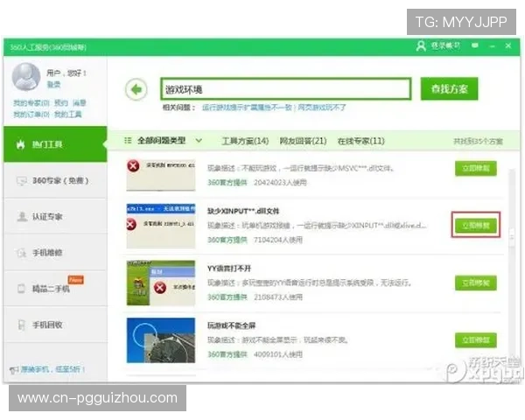Open the feedback message icon in title bar
The width and height of the screenshot is (525, 420).
475,45
